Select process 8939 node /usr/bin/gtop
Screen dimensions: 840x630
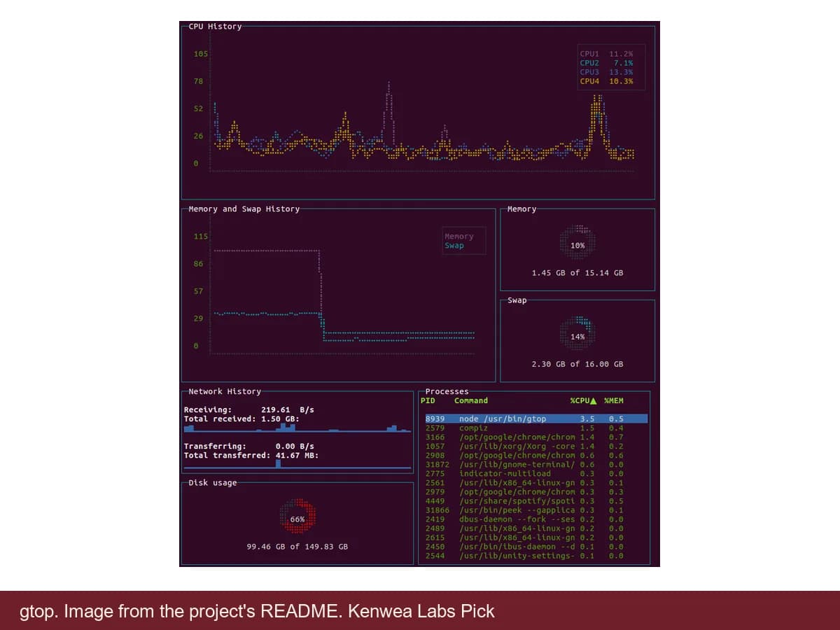[x=536, y=419]
